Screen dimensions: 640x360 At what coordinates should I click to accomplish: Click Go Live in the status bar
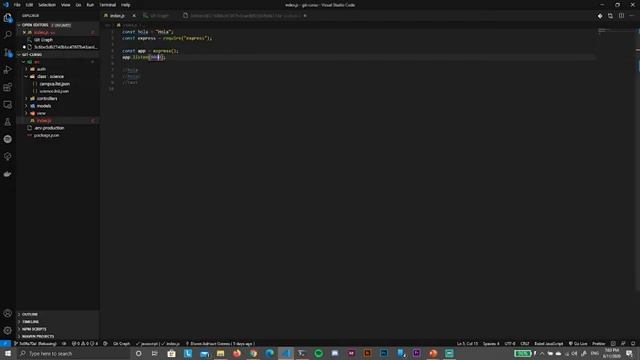(578, 344)
